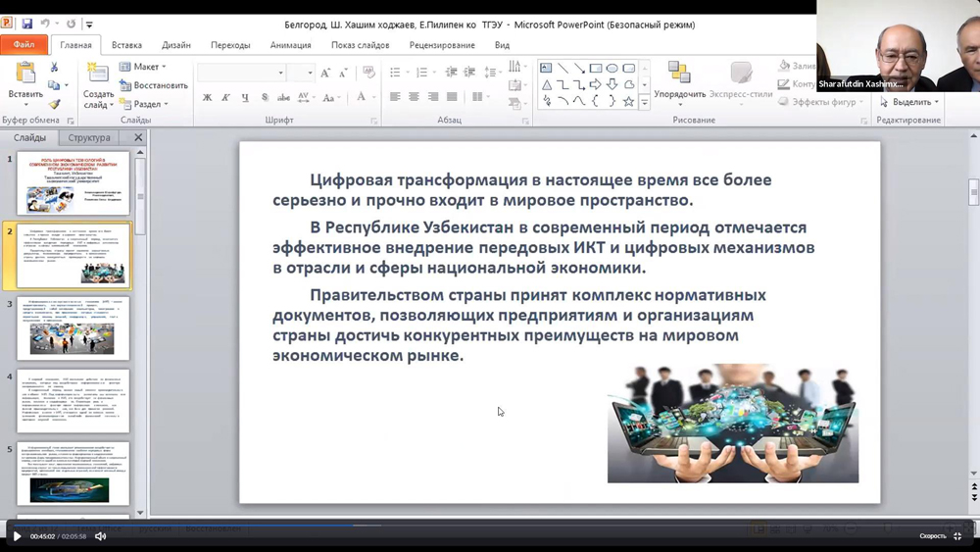This screenshot has width=980, height=552.
Task: Switch to the Структура outline tab
Action: click(90, 138)
